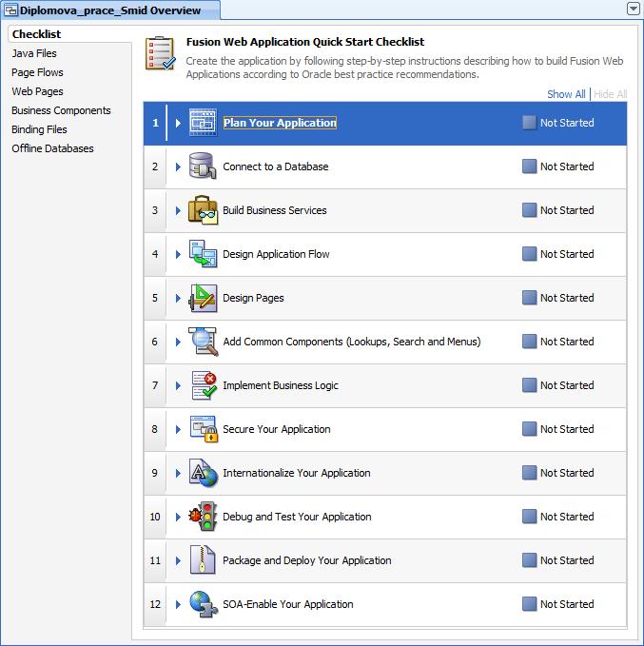644x646 pixels.
Task: Click the Add Common Components magnifier icon
Action: point(204,342)
